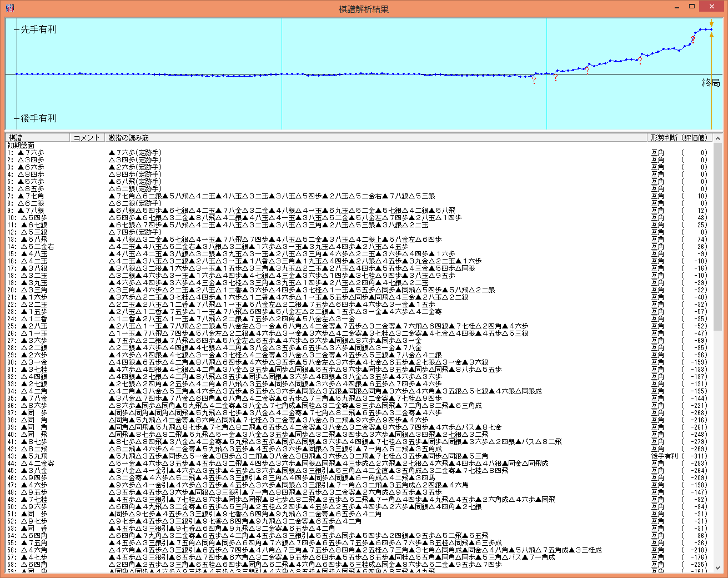Click the 棋譜 column header
The height and width of the screenshot is (578, 728).
coord(38,137)
